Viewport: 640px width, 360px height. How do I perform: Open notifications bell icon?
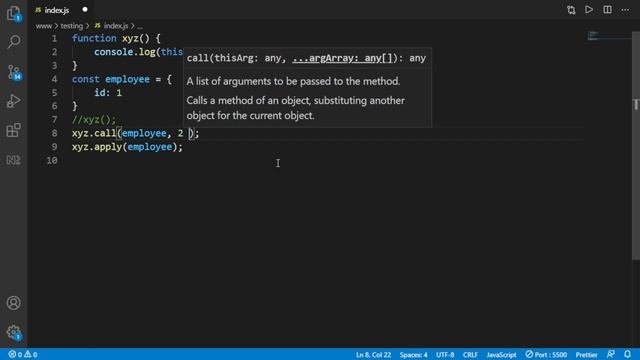tap(627, 354)
